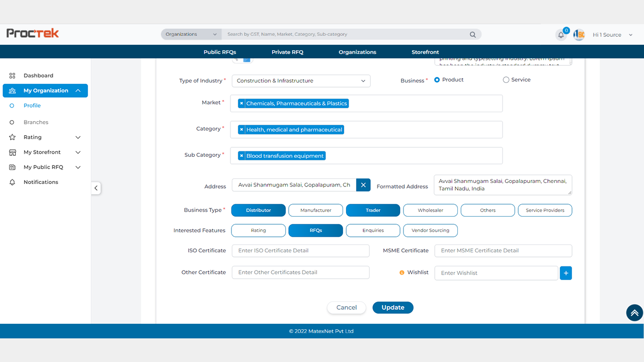644x362 pixels.
Task: Click the scroll-to-top double arrow button
Action: [x=634, y=313]
